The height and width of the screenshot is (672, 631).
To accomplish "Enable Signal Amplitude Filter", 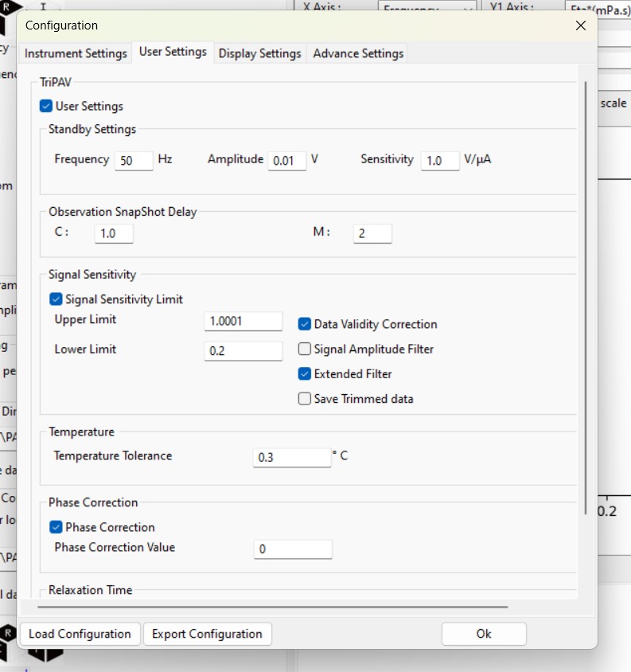I will coord(305,349).
